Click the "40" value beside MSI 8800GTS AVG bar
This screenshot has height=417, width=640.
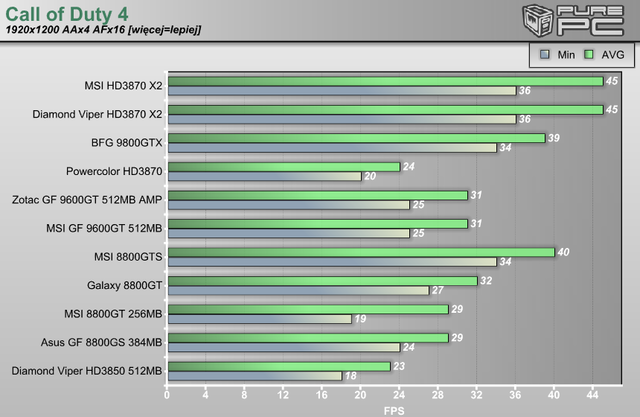point(563,252)
